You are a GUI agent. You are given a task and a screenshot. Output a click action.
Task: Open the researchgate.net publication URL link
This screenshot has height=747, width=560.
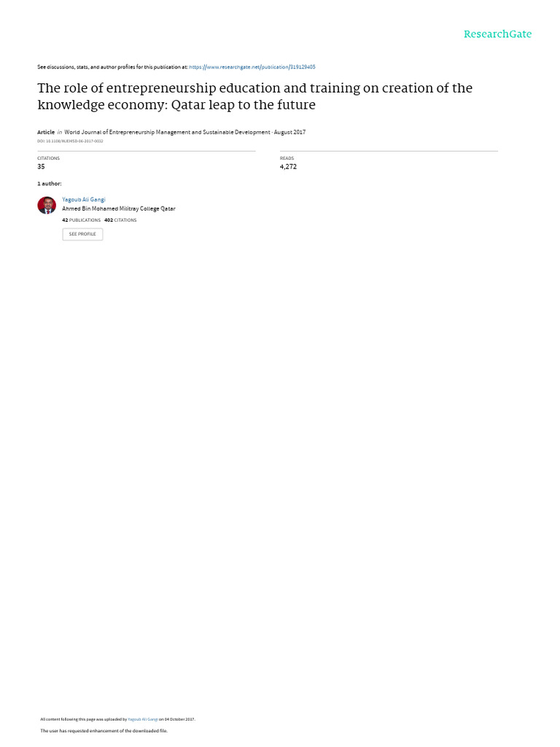pyautogui.click(x=252, y=67)
